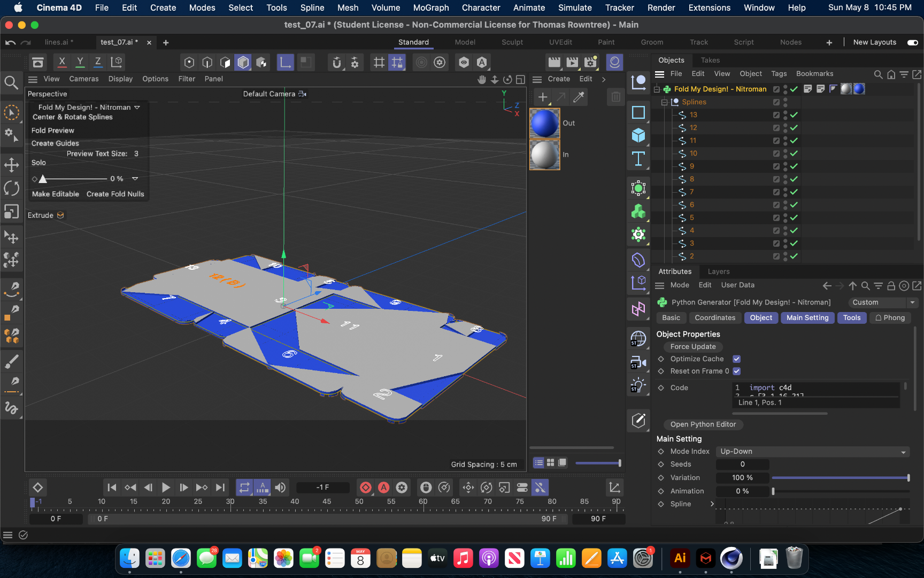Select the Scale tool in left toolbar
This screenshot has height=578, width=924.
pyautogui.click(x=11, y=212)
